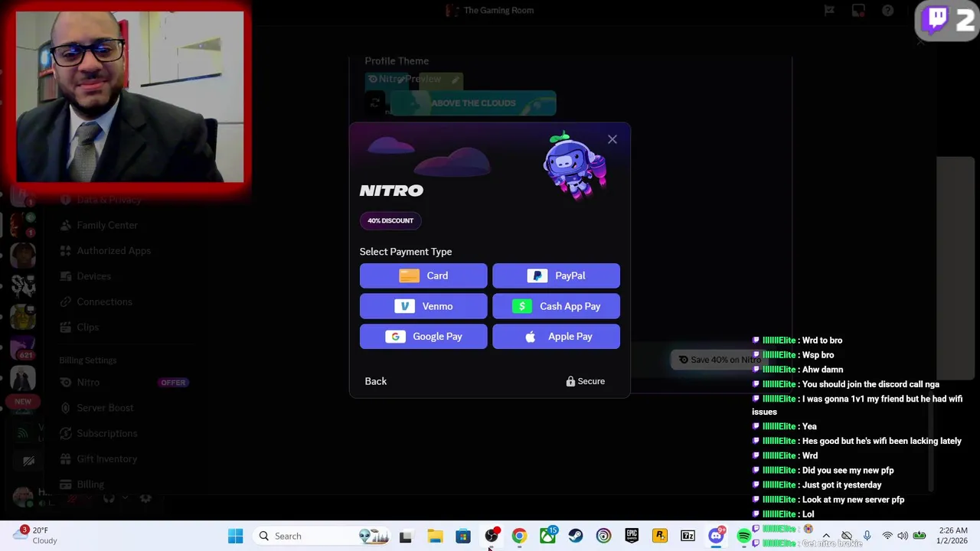This screenshot has width=980, height=551.
Task: Open Ubisoft Connect from taskbar
Action: point(603,536)
